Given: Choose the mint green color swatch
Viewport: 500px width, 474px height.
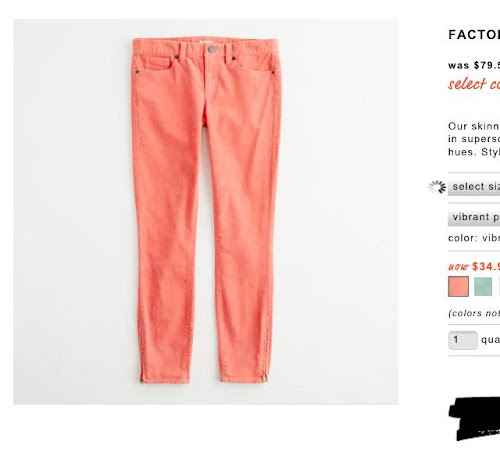Looking at the screenshot, I should tap(483, 286).
